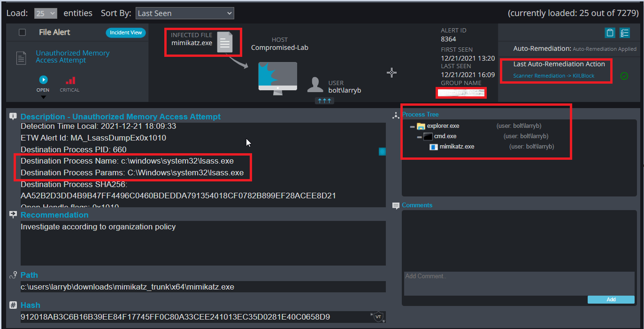Click the Auto-Remediation Applied status text
Image resolution: width=644 pixels, height=329 pixels.
pyautogui.click(x=605, y=49)
